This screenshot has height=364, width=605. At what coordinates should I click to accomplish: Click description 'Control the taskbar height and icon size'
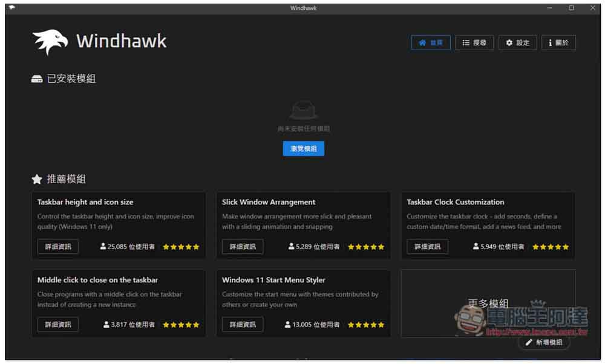(x=116, y=222)
